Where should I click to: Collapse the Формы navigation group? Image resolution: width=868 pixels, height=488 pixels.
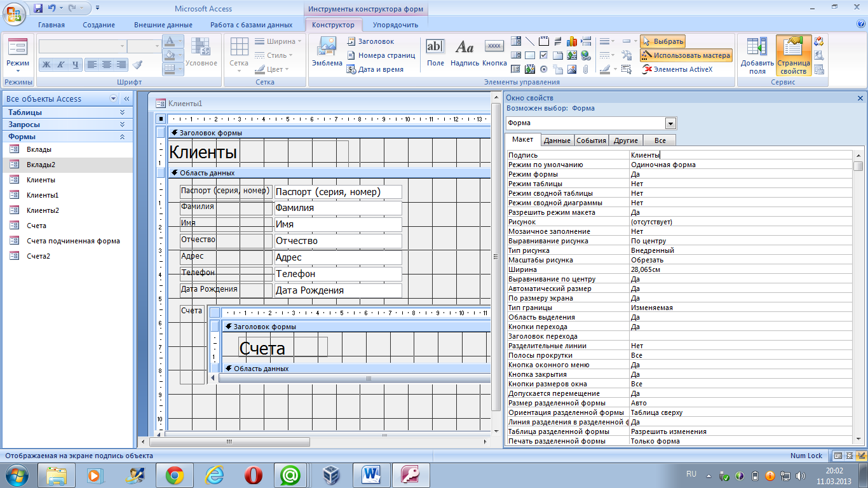pos(67,137)
